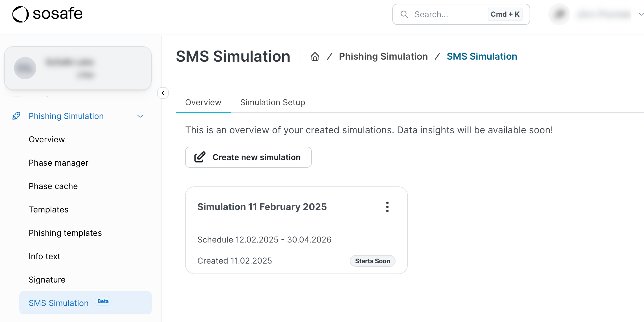Click the home breadcrumb icon
This screenshot has width=644, height=322.
point(315,56)
